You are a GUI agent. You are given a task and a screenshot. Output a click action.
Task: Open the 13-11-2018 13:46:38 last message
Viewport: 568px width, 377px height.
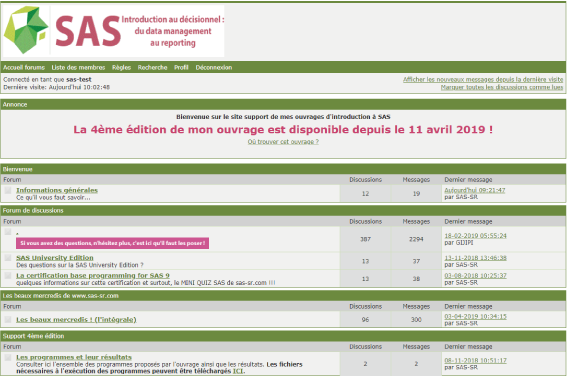[475, 258]
